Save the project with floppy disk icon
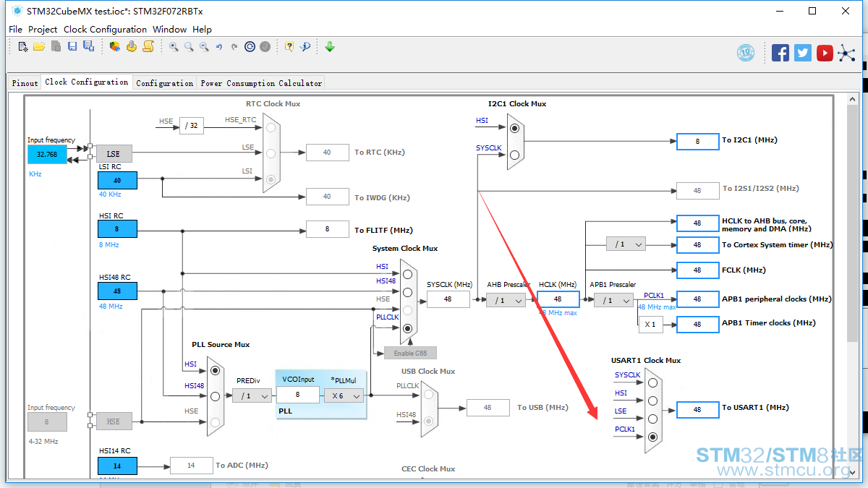Viewport: 868px width, 488px height. (72, 46)
